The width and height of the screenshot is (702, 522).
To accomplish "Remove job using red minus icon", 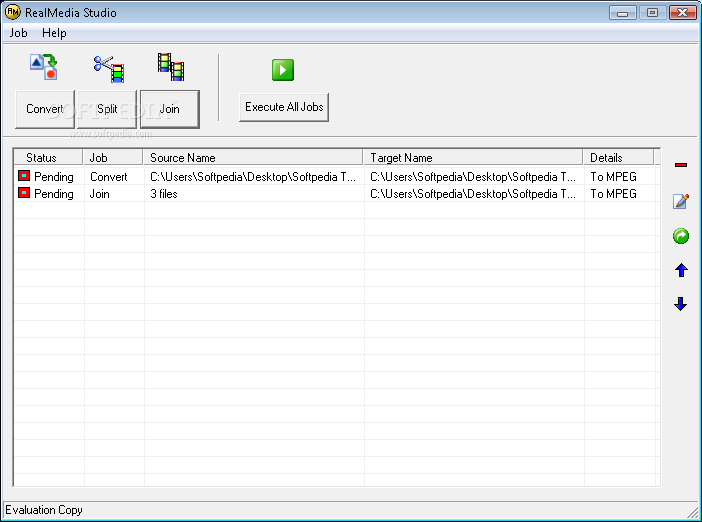I will pos(681,165).
